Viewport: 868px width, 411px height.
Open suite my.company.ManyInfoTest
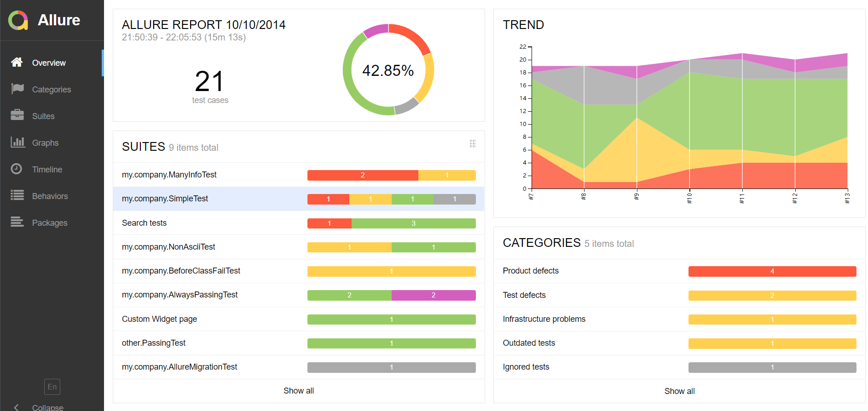299,175
